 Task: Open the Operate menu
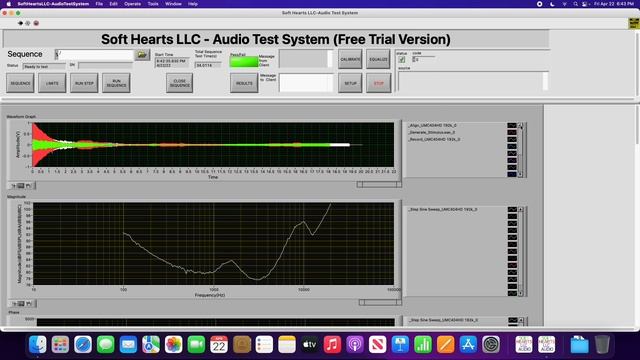pos(132,4)
